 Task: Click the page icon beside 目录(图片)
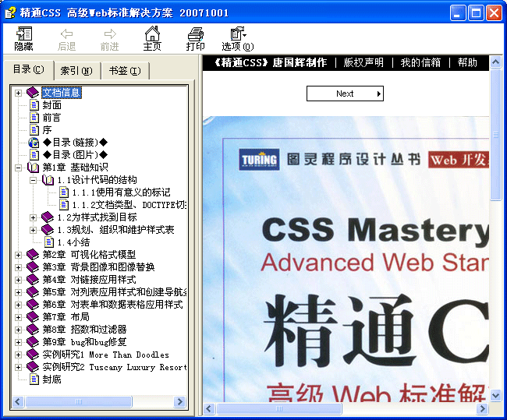click(x=34, y=155)
